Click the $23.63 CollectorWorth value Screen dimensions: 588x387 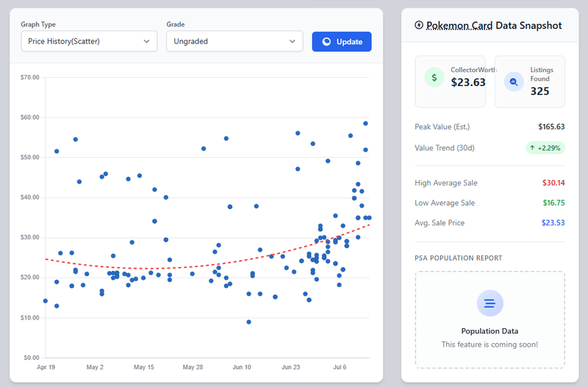pos(468,82)
